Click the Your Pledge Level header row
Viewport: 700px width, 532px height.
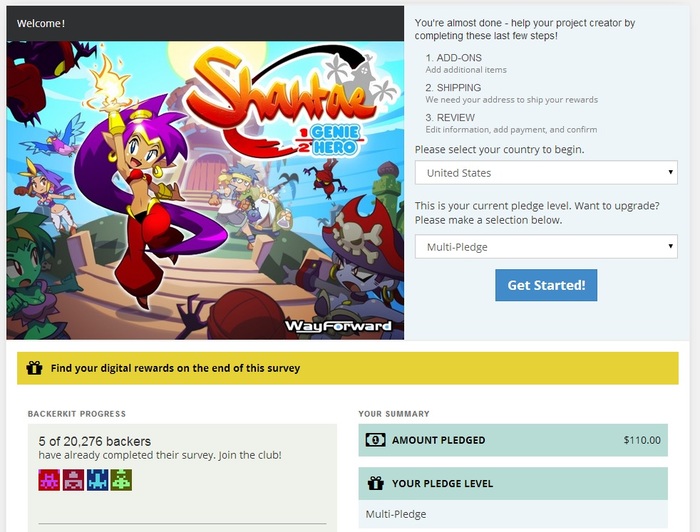click(x=513, y=483)
